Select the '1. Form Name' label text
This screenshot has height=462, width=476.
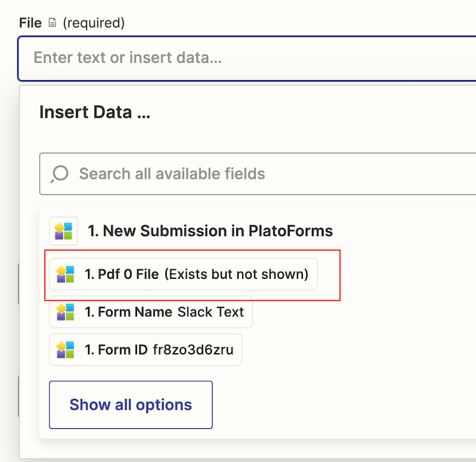pos(129,312)
